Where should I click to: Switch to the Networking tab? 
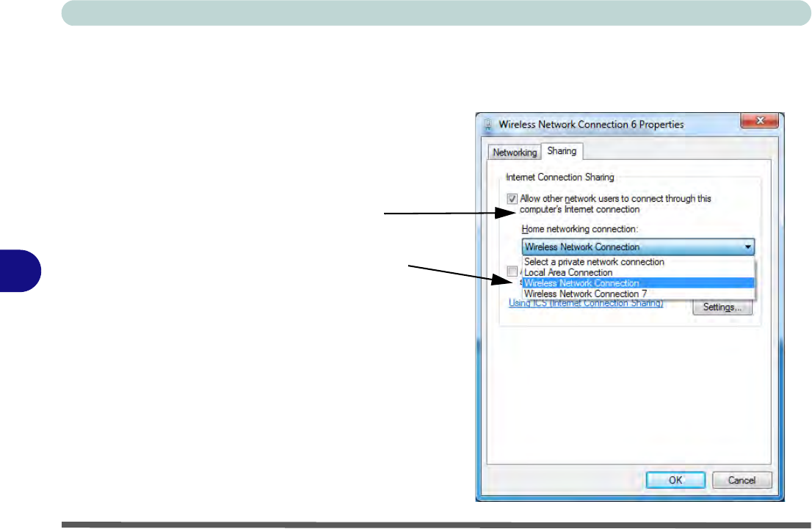click(514, 152)
